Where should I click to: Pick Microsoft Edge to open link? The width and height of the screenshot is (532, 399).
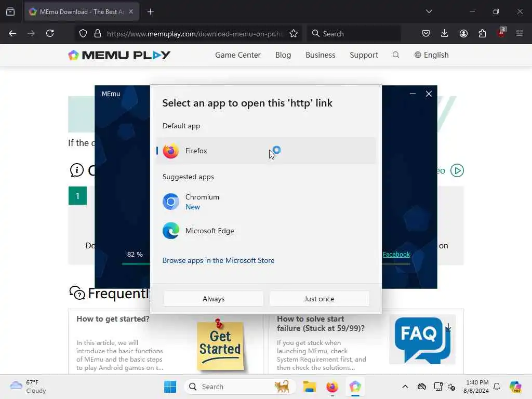[x=266, y=231]
